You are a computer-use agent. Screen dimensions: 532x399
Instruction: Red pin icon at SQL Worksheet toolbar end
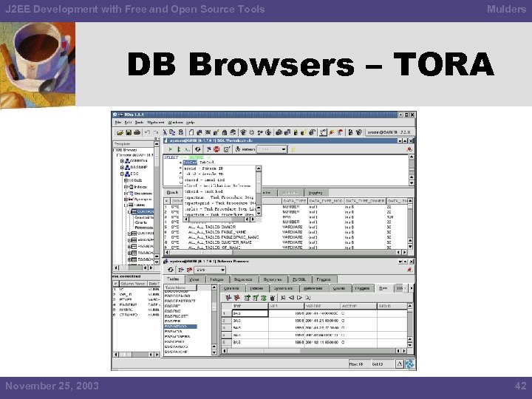(x=409, y=149)
